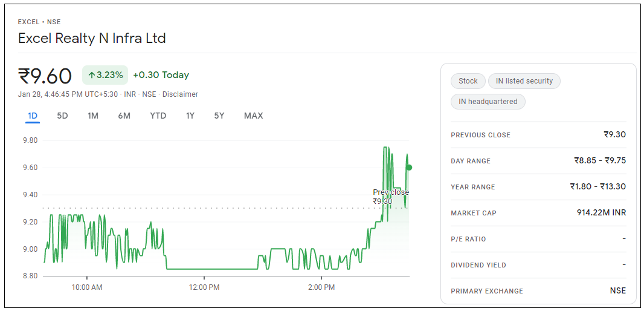644x311 pixels.
Task: Click the YEAR RANGE label
Action: [473, 187]
